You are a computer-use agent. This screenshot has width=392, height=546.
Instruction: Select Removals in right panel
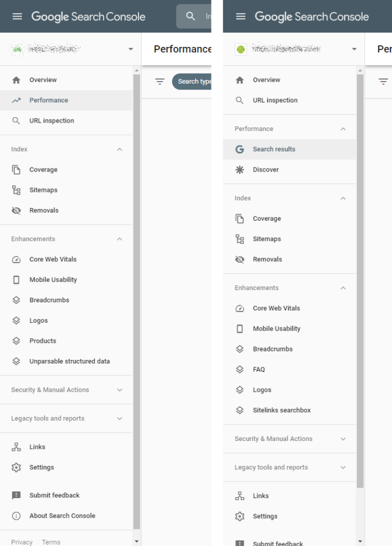289,260
